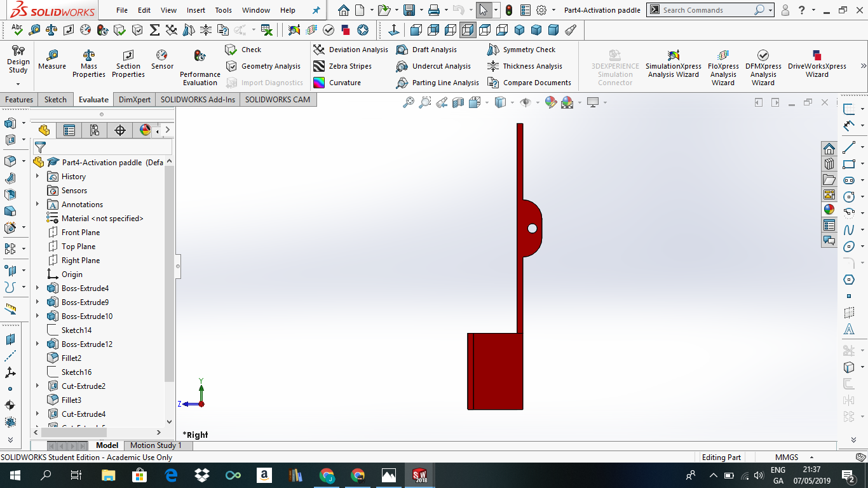Select the Fillet2 feature

point(71,358)
